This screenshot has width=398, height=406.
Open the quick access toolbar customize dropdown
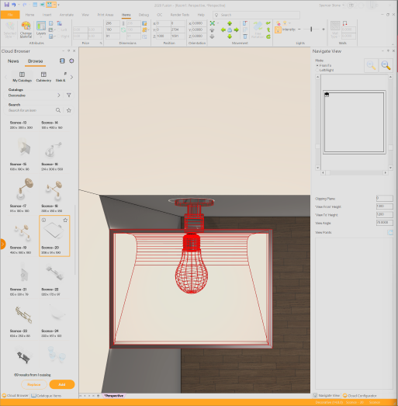pos(59,5)
